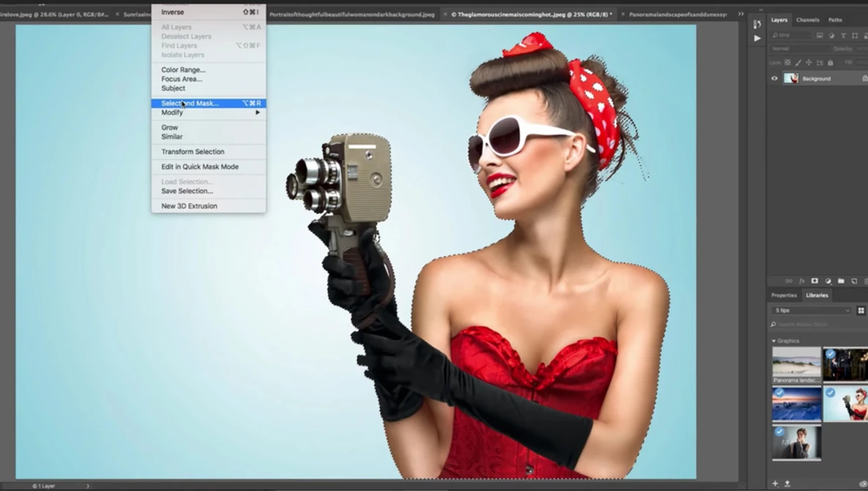This screenshot has height=491, width=868.
Task: Click the link layers icon
Action: coord(788,281)
